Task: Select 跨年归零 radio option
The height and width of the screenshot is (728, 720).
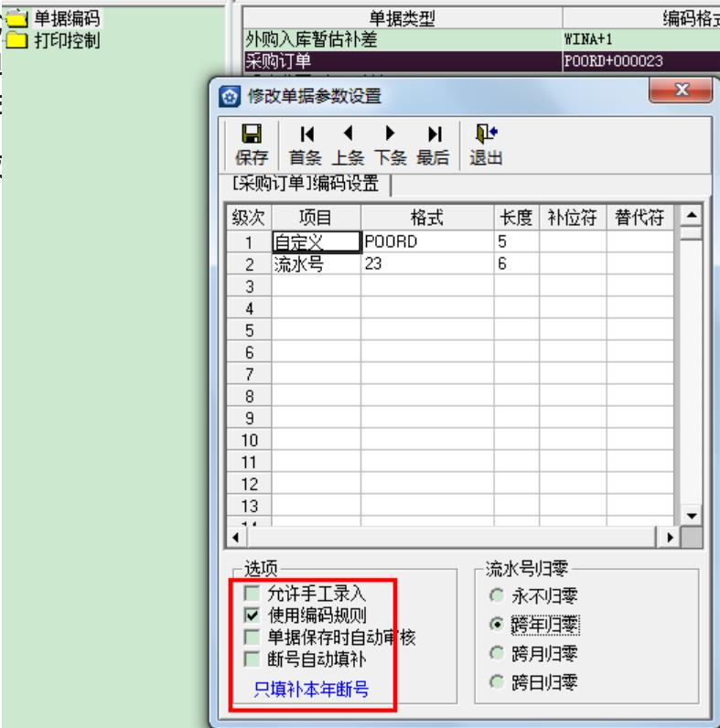Action: [497, 625]
